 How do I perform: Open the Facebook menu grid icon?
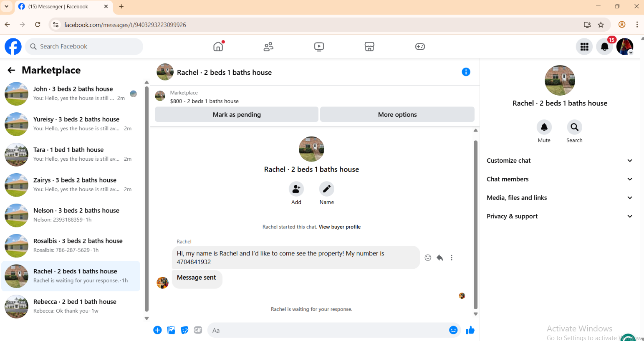584,47
